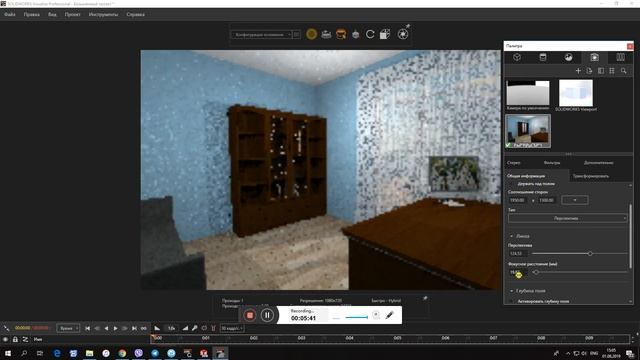
Task: Play the animation forward
Action: pos(116,328)
